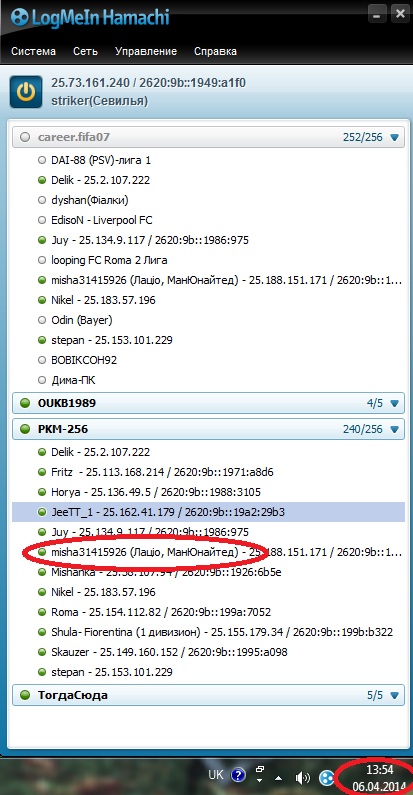
Task: Click the blue help tray icon
Action: tap(238, 775)
